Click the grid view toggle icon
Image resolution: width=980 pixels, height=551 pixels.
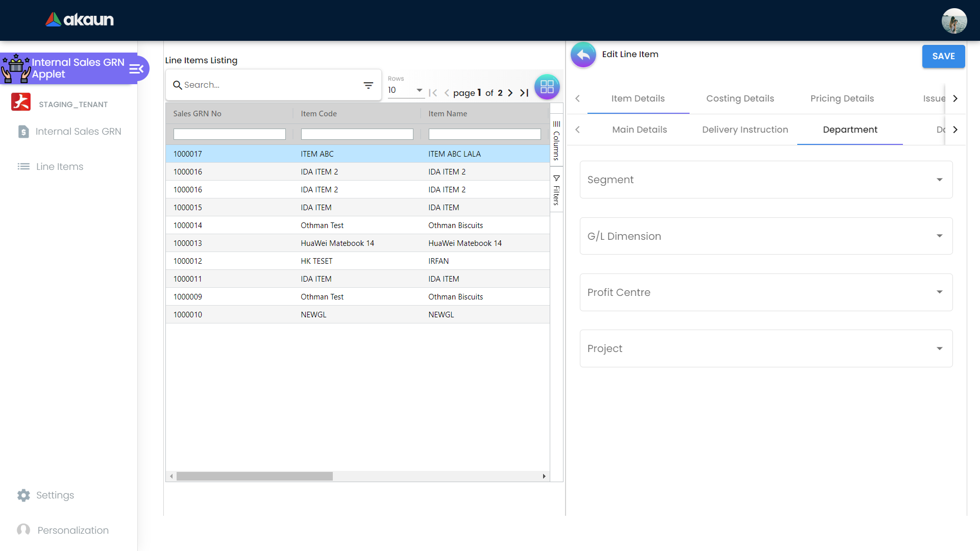tap(547, 87)
